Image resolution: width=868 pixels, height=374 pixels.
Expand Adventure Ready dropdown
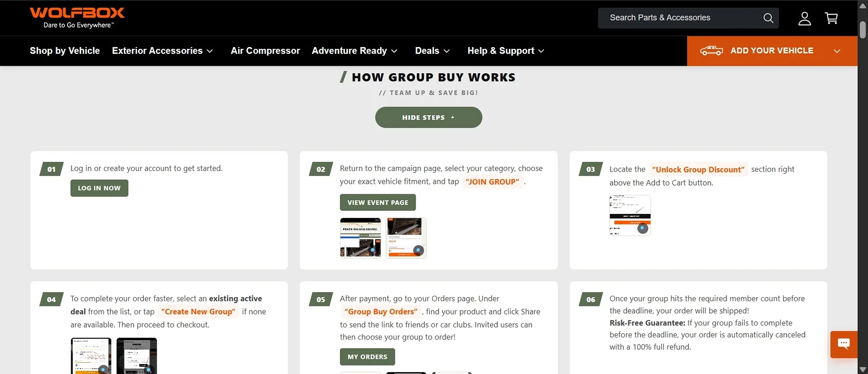[x=355, y=51]
